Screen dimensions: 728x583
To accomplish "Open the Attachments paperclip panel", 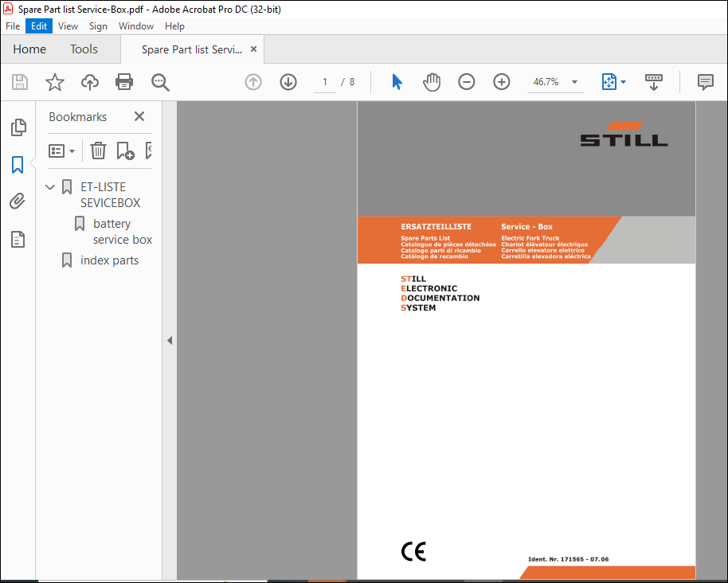I will 18,202.
